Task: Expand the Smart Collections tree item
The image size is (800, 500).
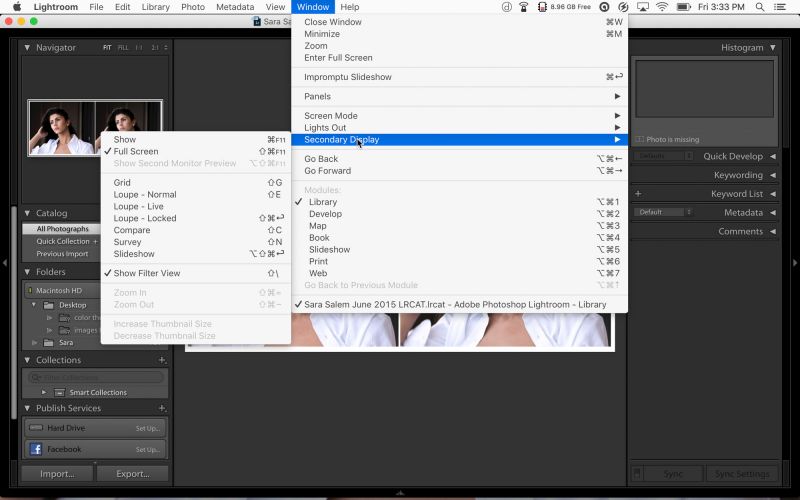Action: coord(44,392)
